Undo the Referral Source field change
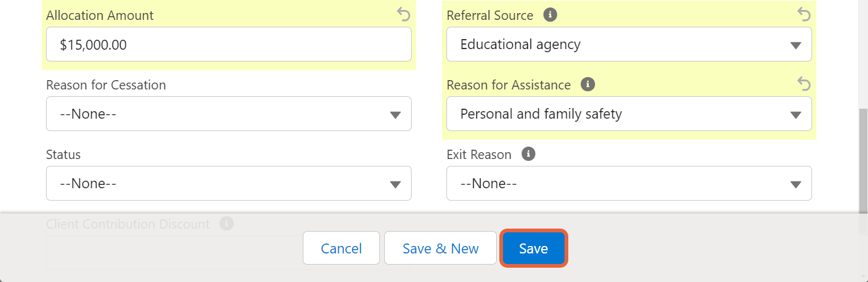Screen dimensions: 868x282 coord(804,14)
